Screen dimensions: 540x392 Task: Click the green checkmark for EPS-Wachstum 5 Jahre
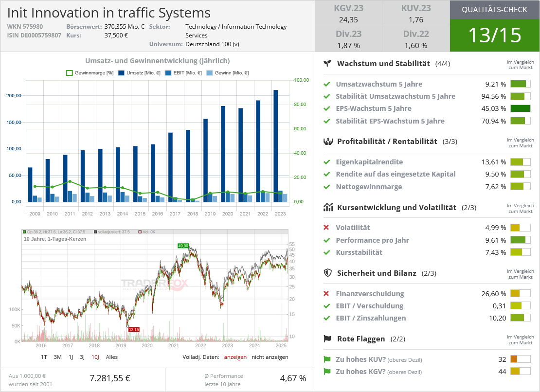(327, 109)
